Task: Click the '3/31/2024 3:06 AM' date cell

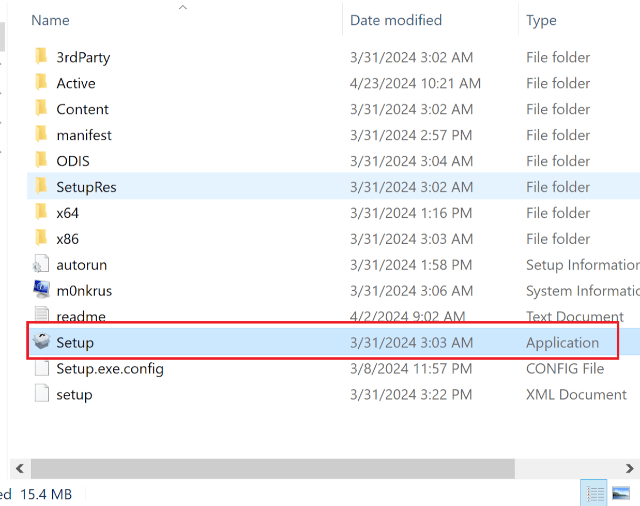Action: (411, 291)
